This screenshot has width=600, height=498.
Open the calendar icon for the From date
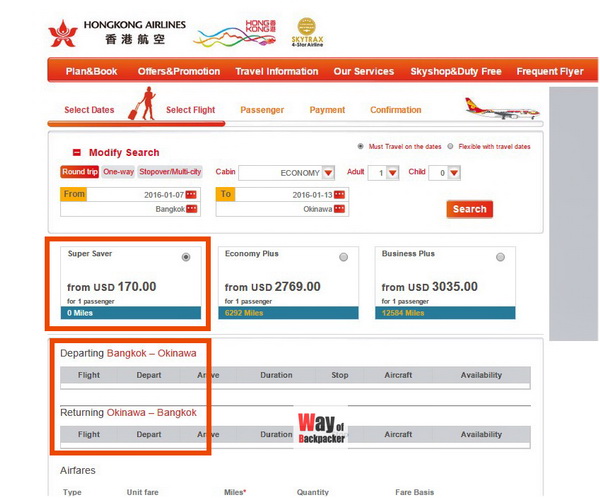(x=191, y=194)
